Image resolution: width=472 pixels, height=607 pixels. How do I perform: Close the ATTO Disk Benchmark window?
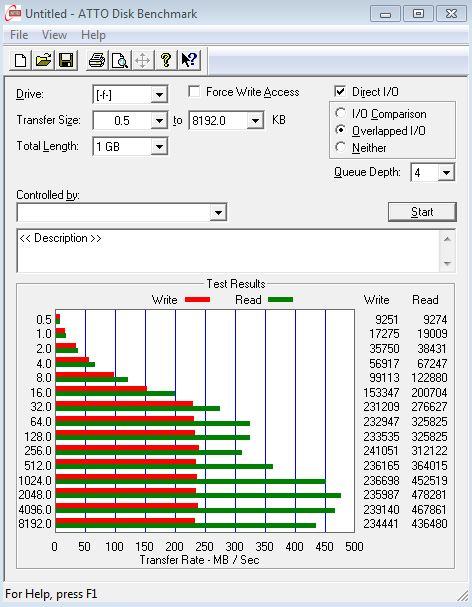(x=451, y=14)
